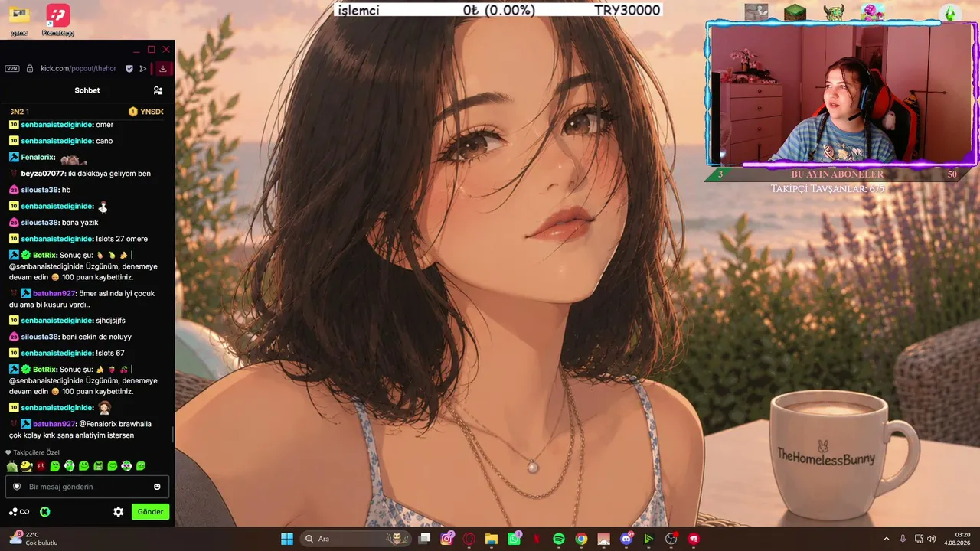This screenshot has width=980, height=551.
Task: Open the viewer list icon beside Sohbet
Action: point(158,90)
